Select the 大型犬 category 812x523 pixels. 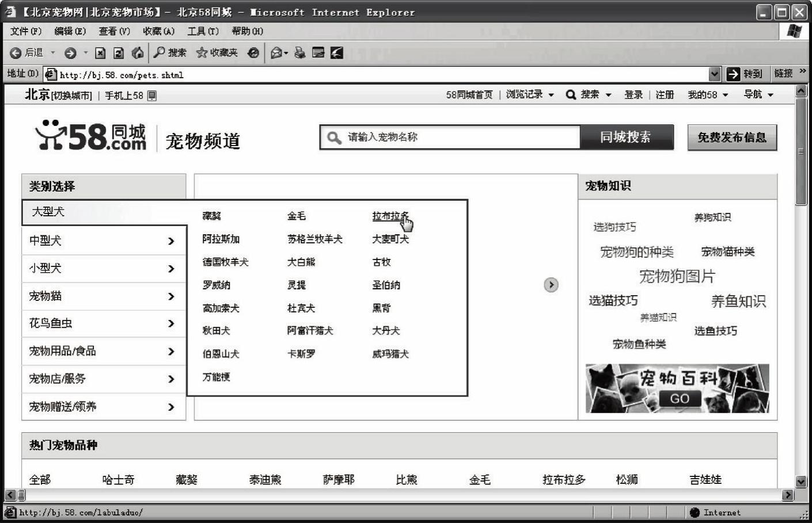click(104, 212)
